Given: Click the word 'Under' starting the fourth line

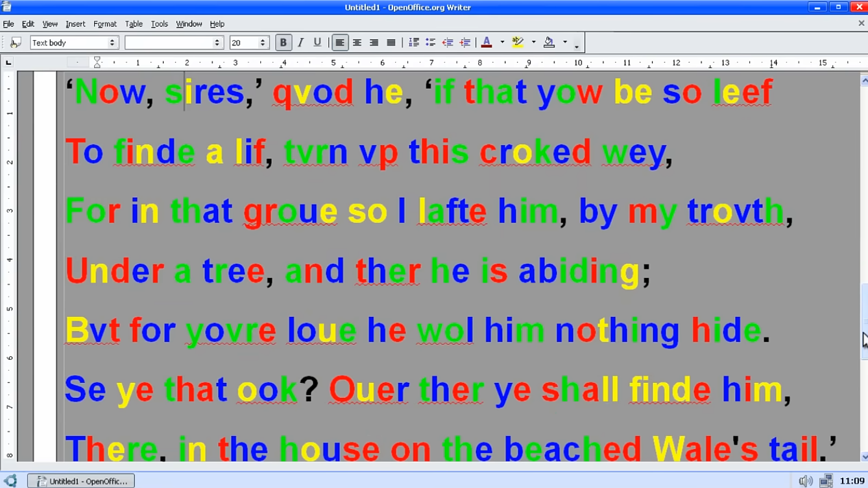Looking at the screenshot, I should pyautogui.click(x=114, y=271).
